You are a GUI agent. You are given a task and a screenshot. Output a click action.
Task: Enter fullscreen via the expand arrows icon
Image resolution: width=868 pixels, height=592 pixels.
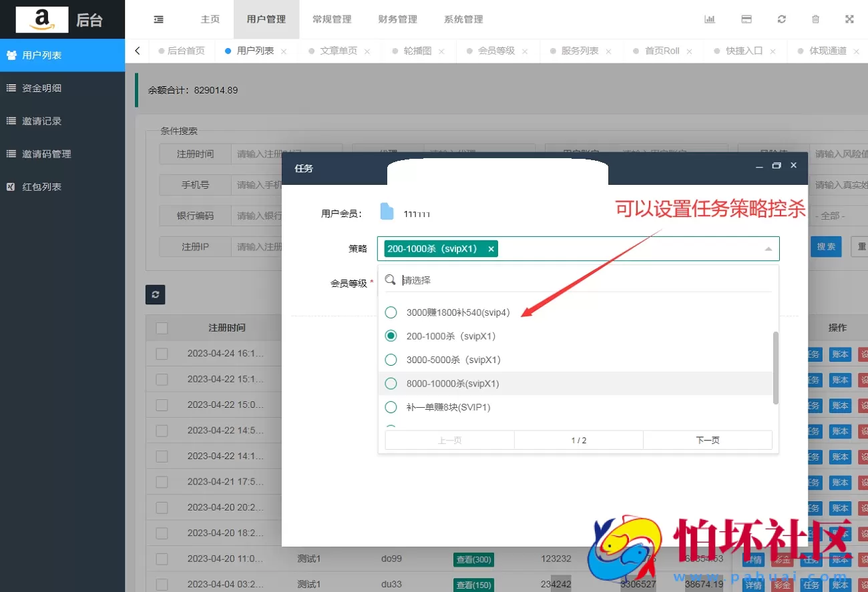pyautogui.click(x=849, y=19)
